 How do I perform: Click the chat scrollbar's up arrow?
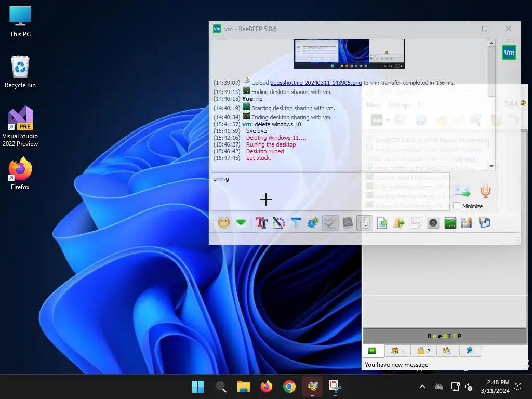[x=491, y=43]
